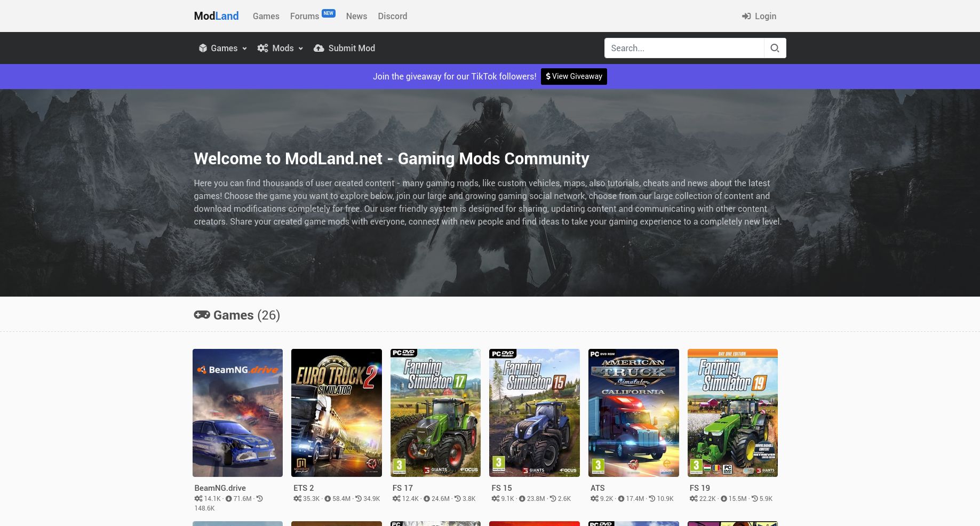Open the Euro Truck Simulator 2 cover

coord(337,413)
